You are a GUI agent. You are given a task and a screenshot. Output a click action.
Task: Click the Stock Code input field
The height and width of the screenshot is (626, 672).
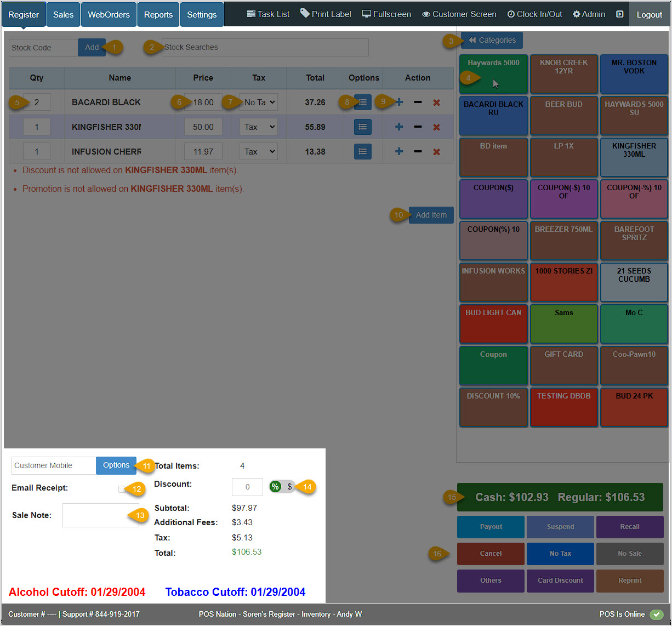click(x=42, y=48)
